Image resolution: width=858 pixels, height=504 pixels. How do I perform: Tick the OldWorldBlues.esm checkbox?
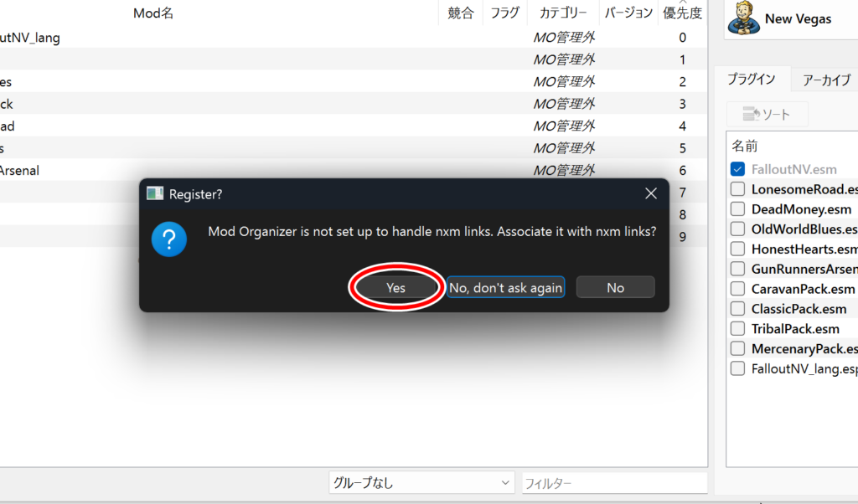pos(738,229)
